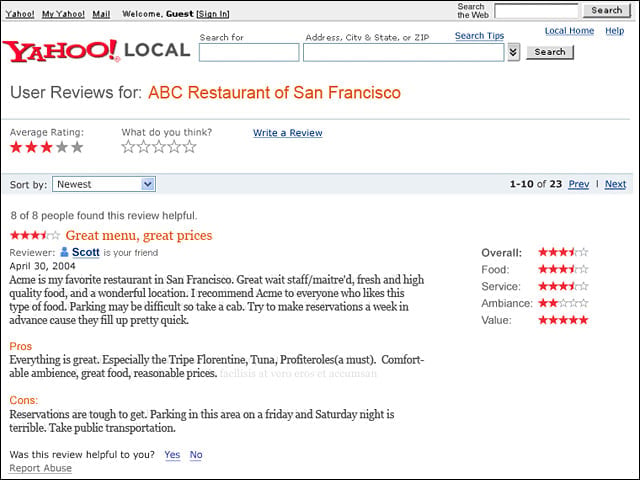The height and width of the screenshot is (480, 640).
Task: Click the Sort by dropdown arrow
Action: point(148,184)
